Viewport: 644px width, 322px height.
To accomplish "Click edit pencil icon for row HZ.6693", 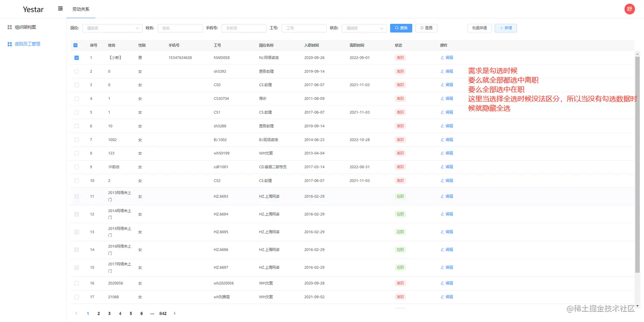I will click(x=442, y=197).
